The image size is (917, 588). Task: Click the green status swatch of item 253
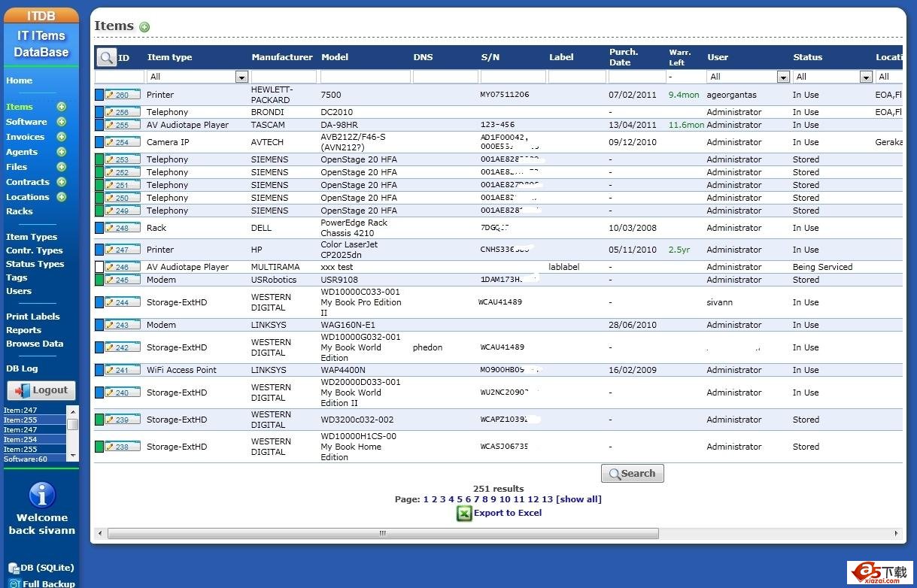click(x=99, y=159)
